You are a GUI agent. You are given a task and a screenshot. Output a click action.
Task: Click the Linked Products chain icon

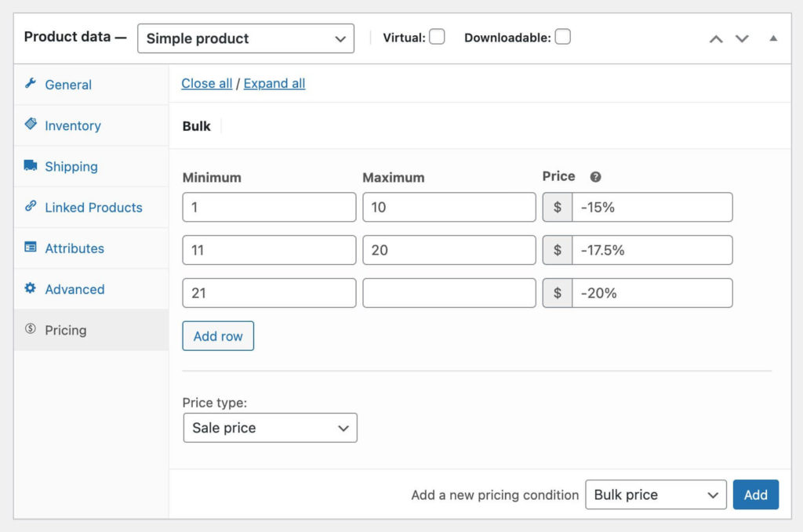[x=31, y=206]
